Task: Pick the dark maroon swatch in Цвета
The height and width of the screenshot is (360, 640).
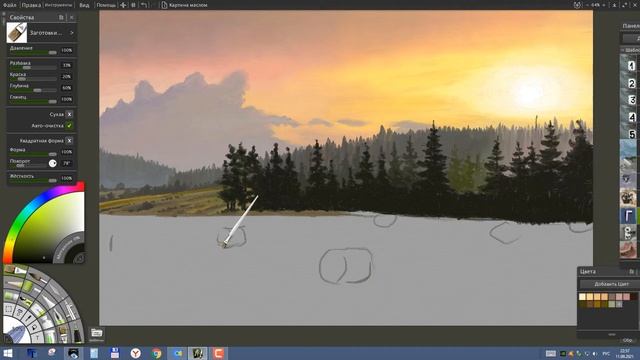Action: pyautogui.click(x=634, y=297)
